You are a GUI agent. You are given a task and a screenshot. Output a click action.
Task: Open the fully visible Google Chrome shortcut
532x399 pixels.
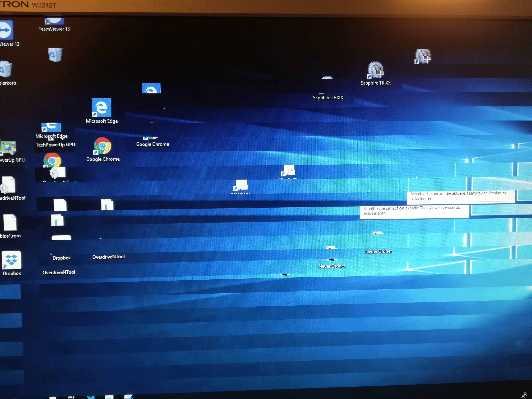pyautogui.click(x=102, y=146)
